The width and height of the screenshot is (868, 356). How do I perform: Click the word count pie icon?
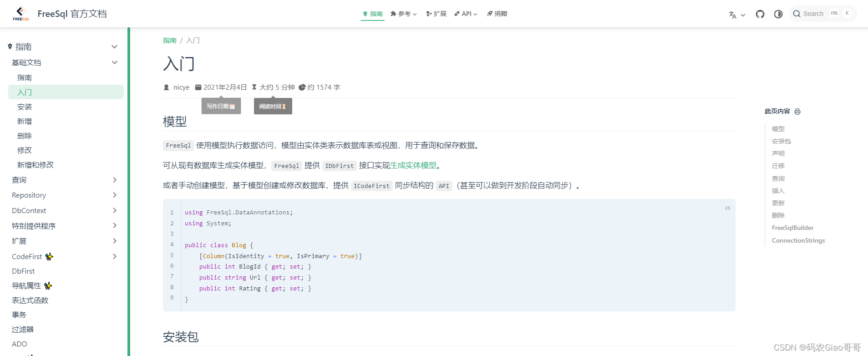tap(302, 87)
